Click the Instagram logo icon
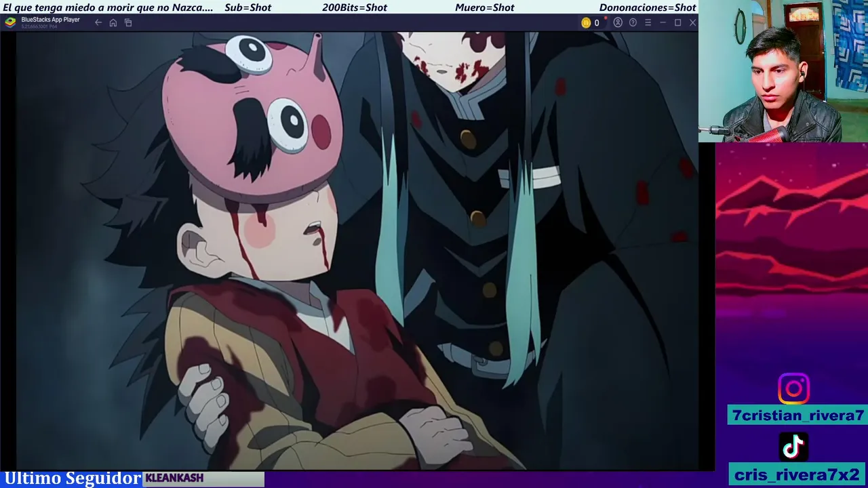 tap(793, 388)
